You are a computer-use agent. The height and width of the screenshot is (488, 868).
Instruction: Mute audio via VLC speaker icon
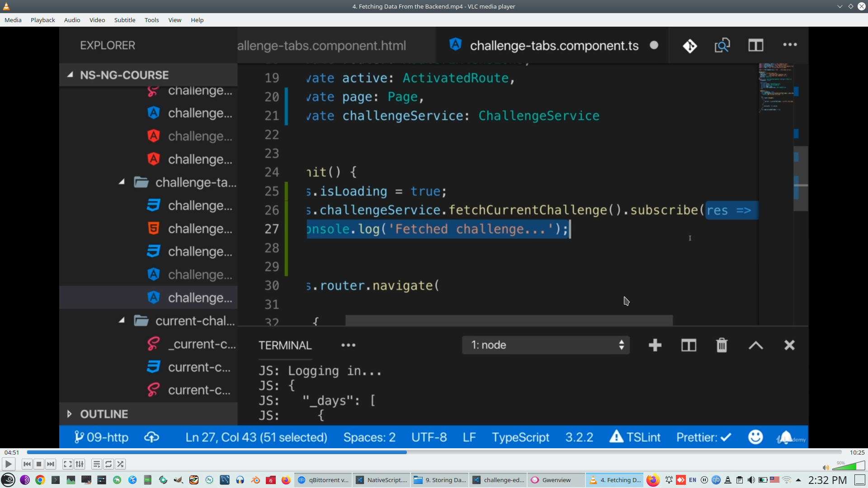826,468
